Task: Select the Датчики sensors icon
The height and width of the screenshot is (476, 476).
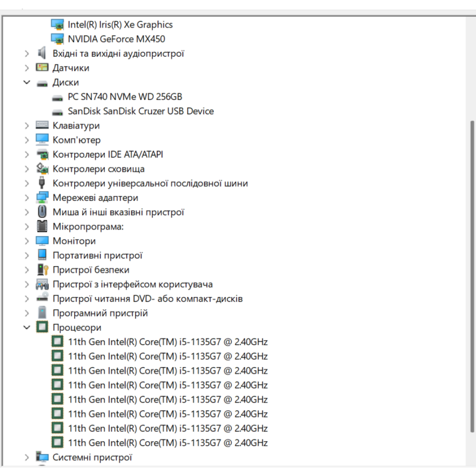Action: click(x=42, y=68)
